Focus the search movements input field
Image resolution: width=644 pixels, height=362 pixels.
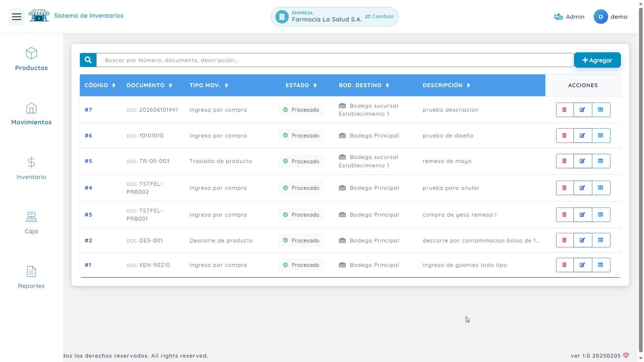335,60
